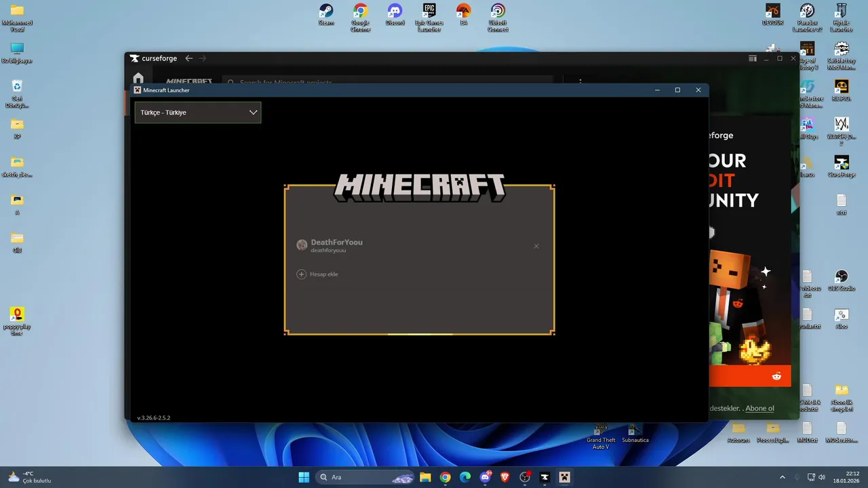Click the Minecraft logo in launcher

pyautogui.click(x=420, y=187)
